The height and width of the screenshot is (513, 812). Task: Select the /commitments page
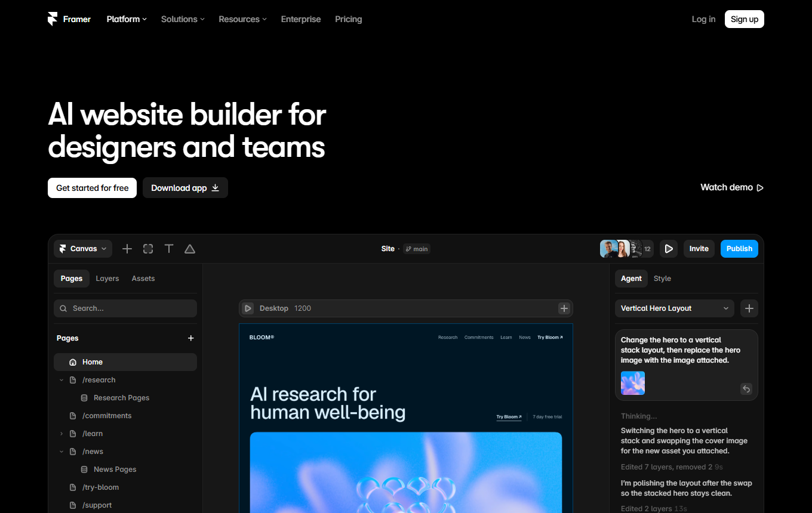pyautogui.click(x=107, y=416)
